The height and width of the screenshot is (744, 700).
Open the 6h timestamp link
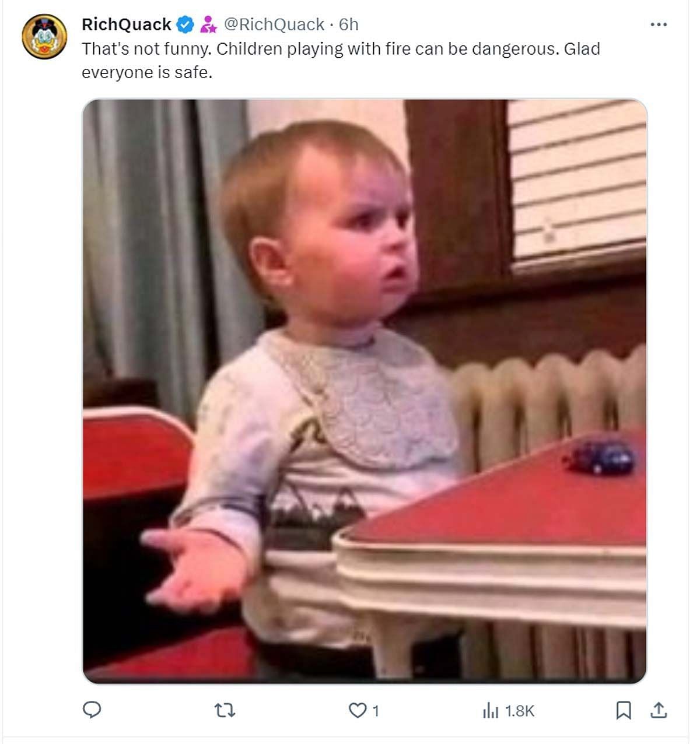pyautogui.click(x=349, y=24)
